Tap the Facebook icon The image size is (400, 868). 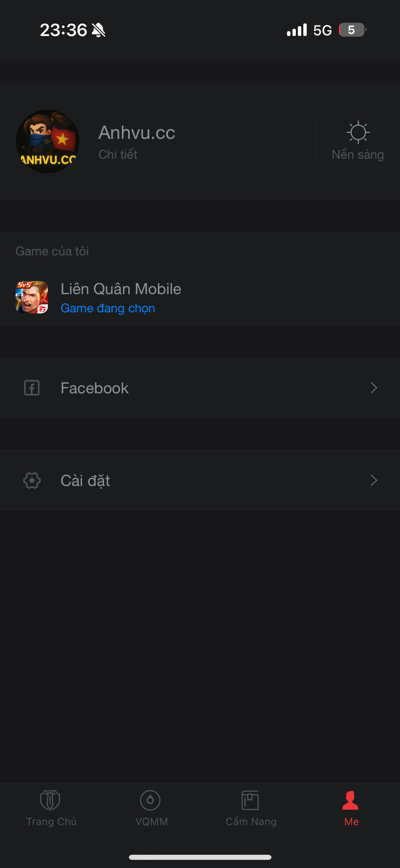coord(32,387)
